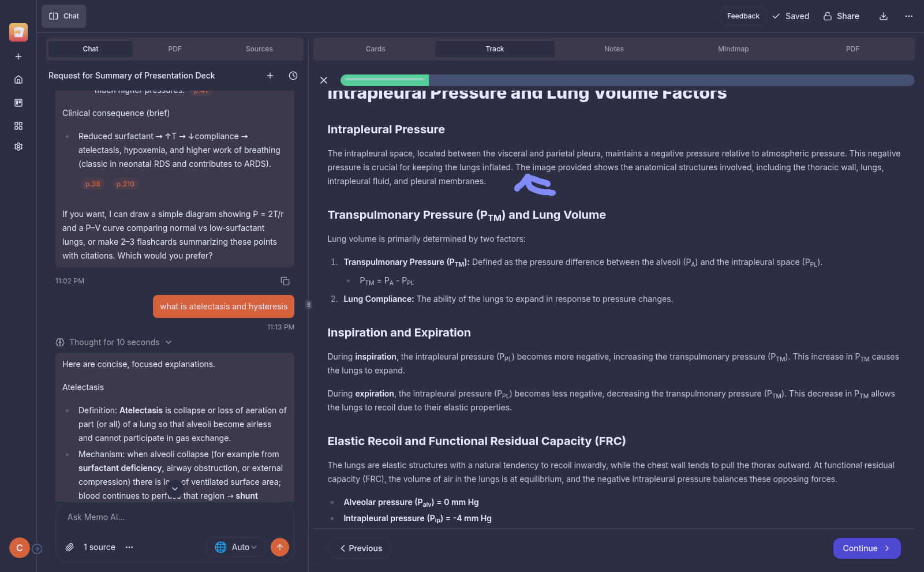Viewport: 924px width, 572px height.
Task: Click the paperclip attach icon
Action: click(70, 547)
